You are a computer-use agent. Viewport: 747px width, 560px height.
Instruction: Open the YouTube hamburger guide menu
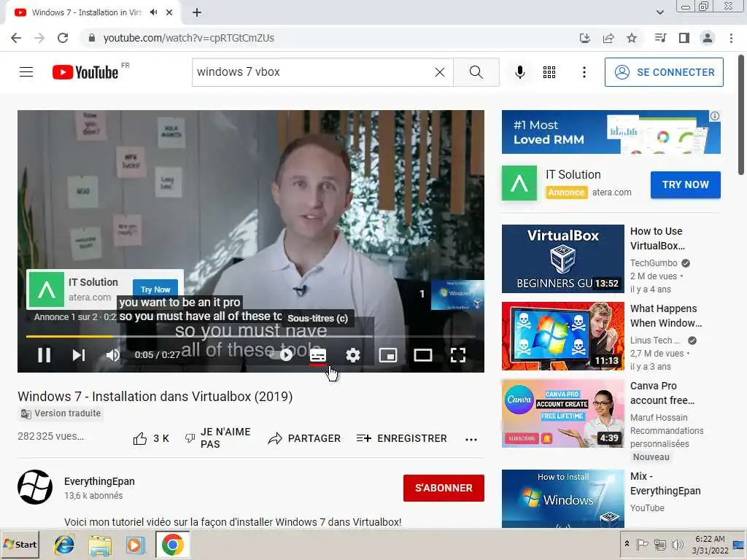click(26, 72)
